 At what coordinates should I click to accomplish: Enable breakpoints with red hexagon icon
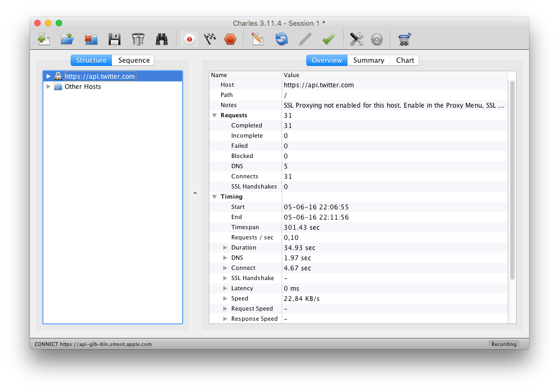point(230,39)
